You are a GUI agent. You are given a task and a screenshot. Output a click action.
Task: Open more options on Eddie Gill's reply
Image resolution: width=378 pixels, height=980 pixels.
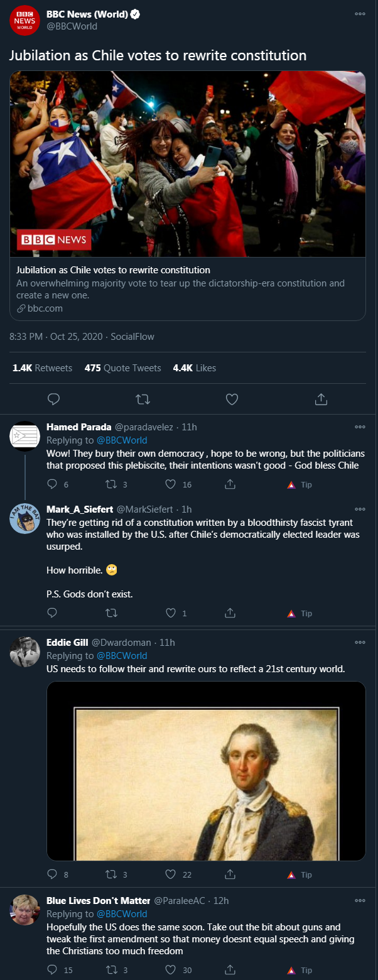(x=360, y=642)
